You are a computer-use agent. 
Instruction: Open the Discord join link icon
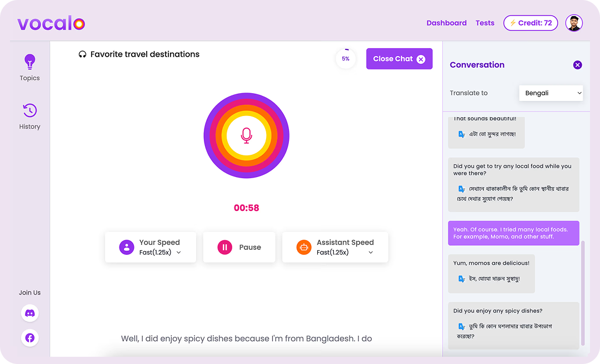point(30,313)
